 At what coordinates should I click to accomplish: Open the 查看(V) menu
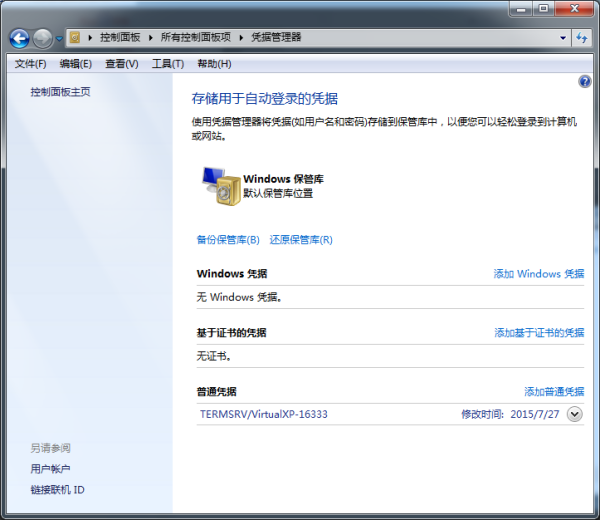coord(121,64)
